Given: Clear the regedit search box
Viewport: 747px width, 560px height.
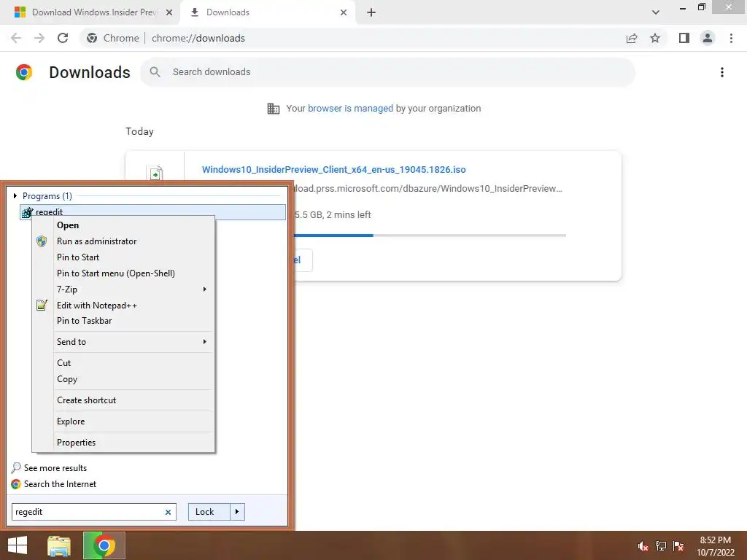Looking at the screenshot, I should pyautogui.click(x=168, y=513).
